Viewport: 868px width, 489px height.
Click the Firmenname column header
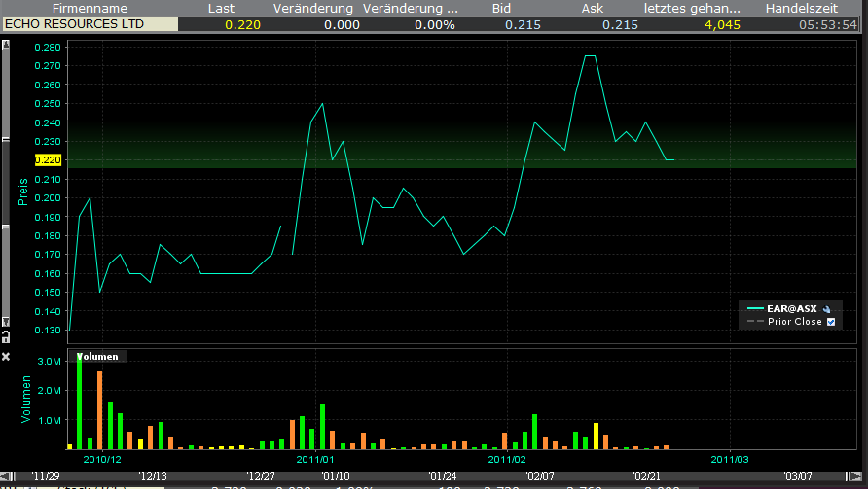tap(89, 8)
